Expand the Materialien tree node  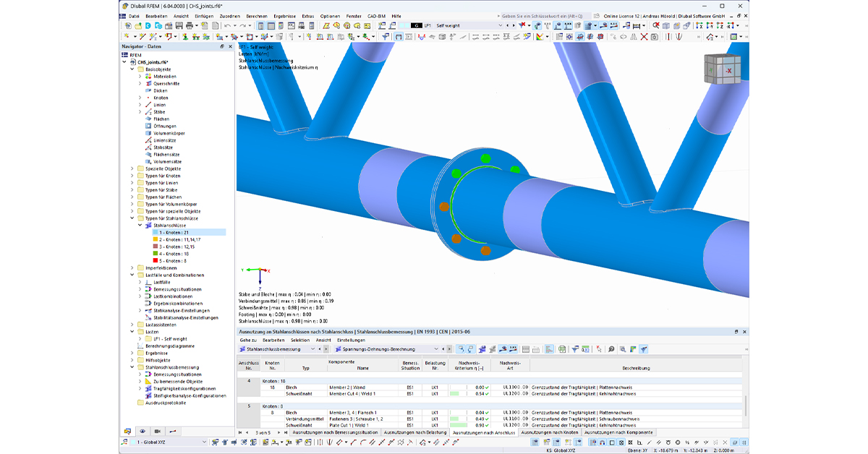pos(140,76)
